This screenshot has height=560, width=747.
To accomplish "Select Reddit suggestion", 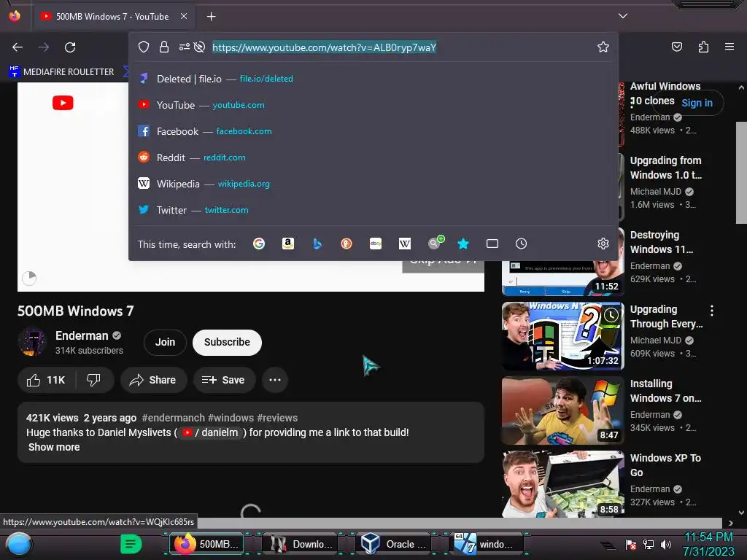I will 373,157.
